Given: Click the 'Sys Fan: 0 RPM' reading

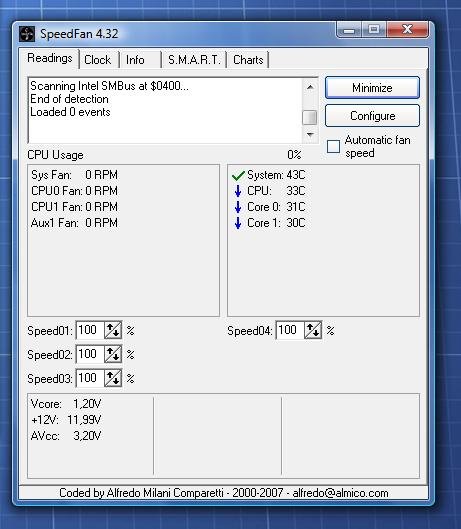Looking at the screenshot, I should [x=74, y=175].
